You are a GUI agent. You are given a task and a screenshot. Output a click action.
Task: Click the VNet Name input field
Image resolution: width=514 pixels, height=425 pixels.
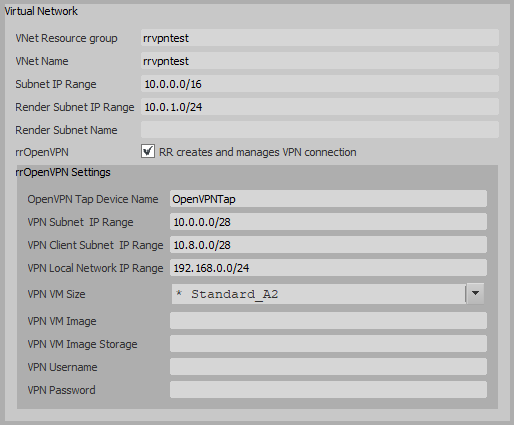click(x=320, y=61)
